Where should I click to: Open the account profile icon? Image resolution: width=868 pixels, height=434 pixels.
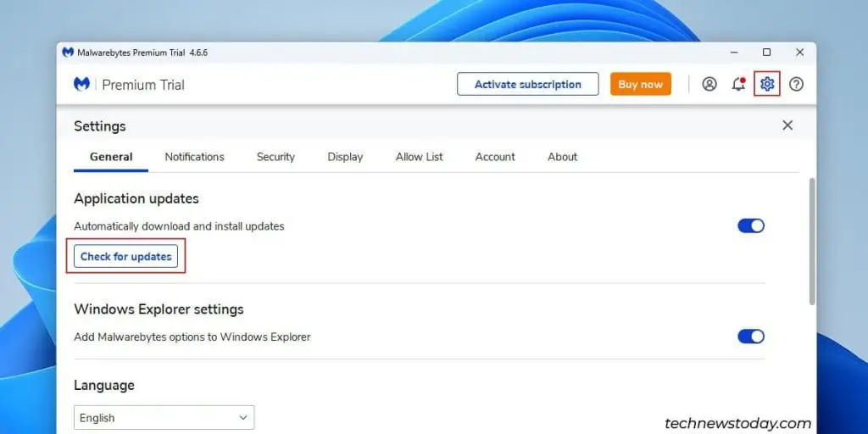pyautogui.click(x=709, y=84)
